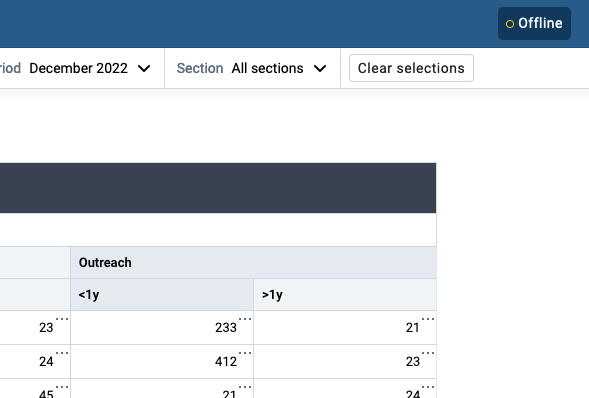Screen dimensions: 589x398
Task: Click the Clear selections button
Action: pos(411,68)
